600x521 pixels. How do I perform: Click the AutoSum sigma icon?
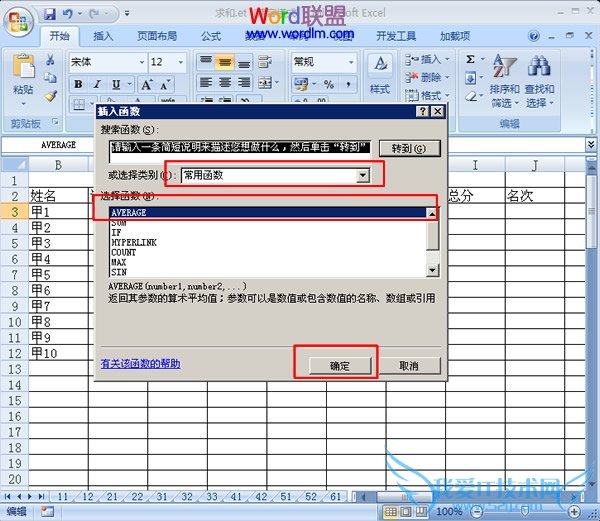470,59
